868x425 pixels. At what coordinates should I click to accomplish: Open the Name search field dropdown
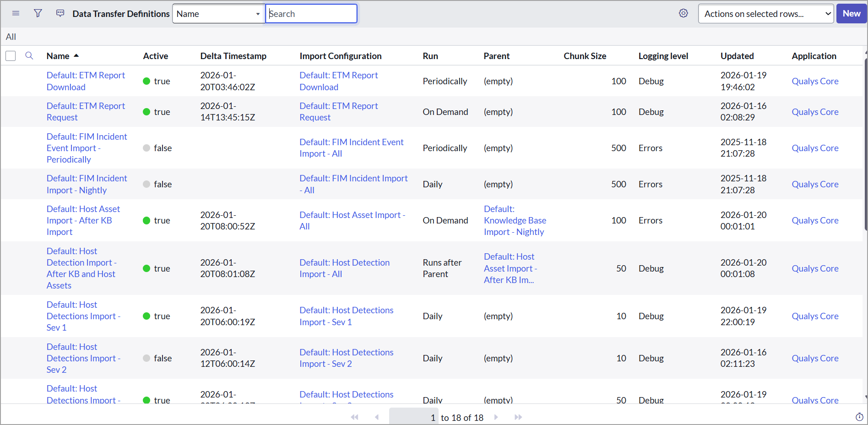point(219,14)
